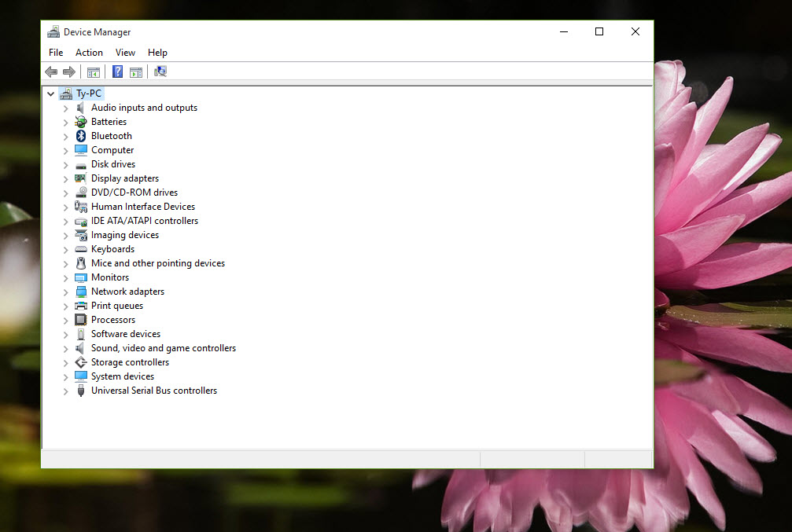
Task: Click the Forward arrow in toolbar
Action: pyautogui.click(x=69, y=72)
